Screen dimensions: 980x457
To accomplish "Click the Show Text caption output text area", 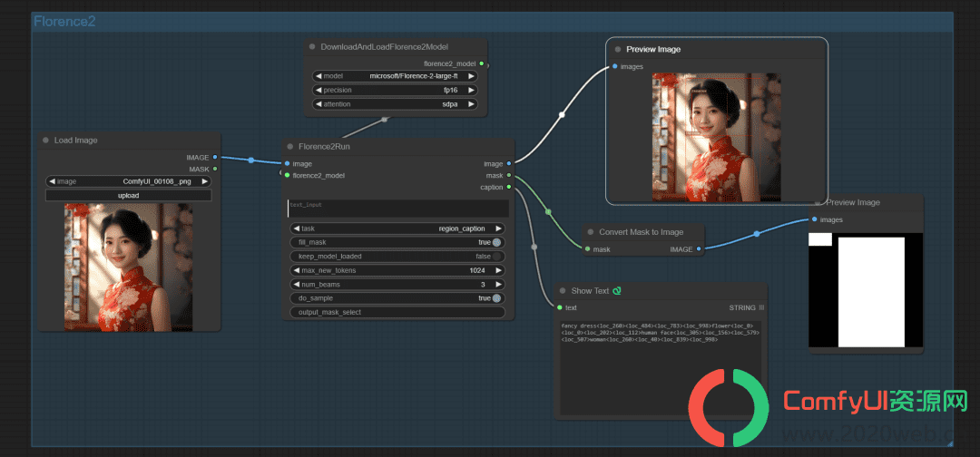I will (x=660, y=368).
